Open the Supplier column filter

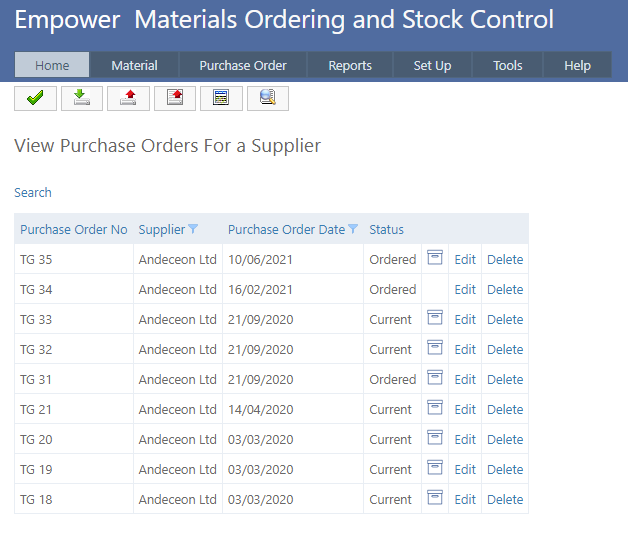(193, 229)
